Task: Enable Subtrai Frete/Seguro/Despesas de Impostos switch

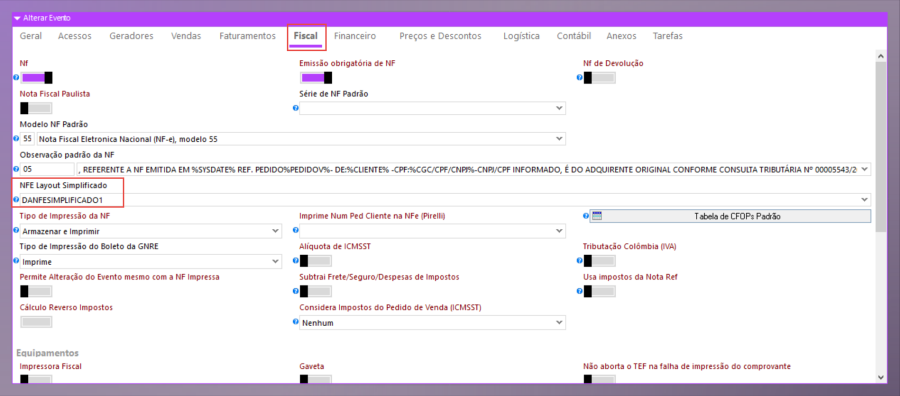Action: [x=316, y=292]
